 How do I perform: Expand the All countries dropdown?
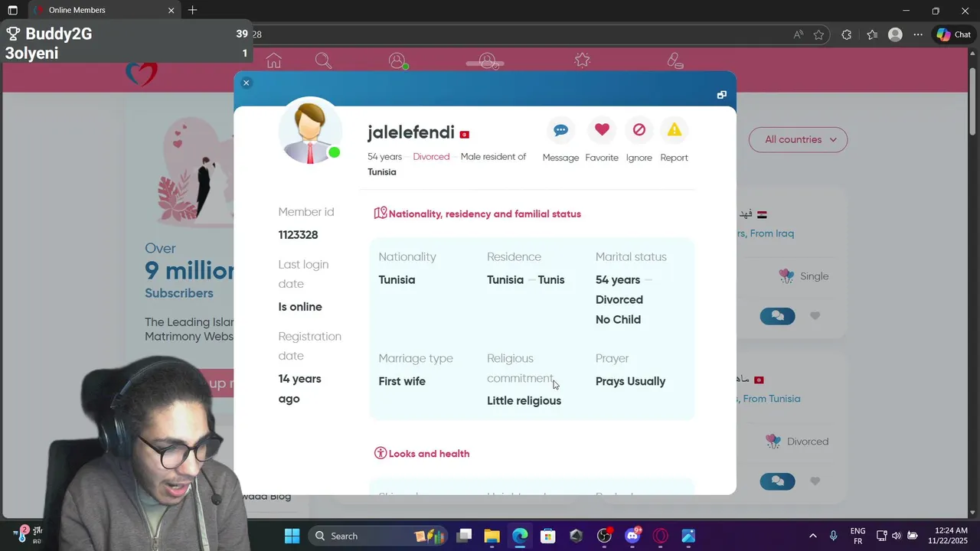coord(798,139)
